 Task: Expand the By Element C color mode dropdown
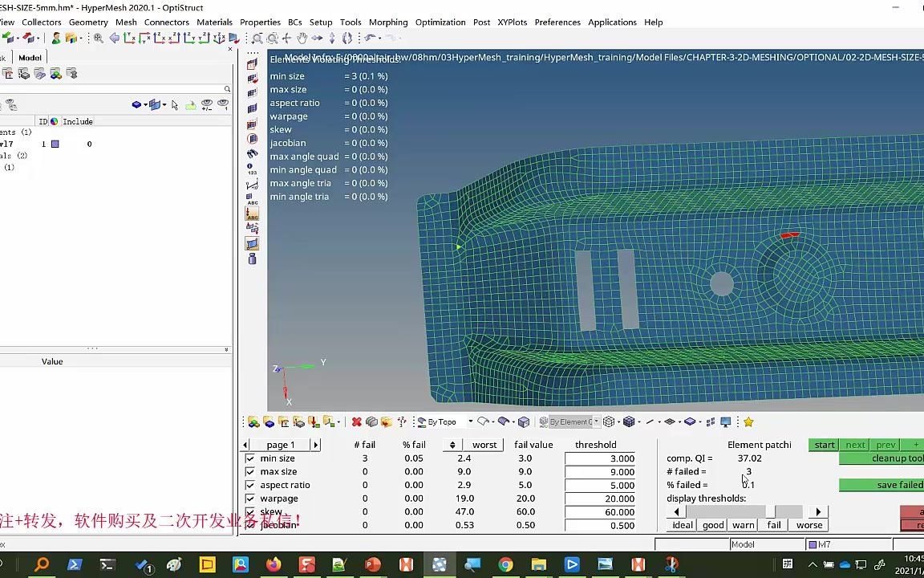[x=596, y=421]
